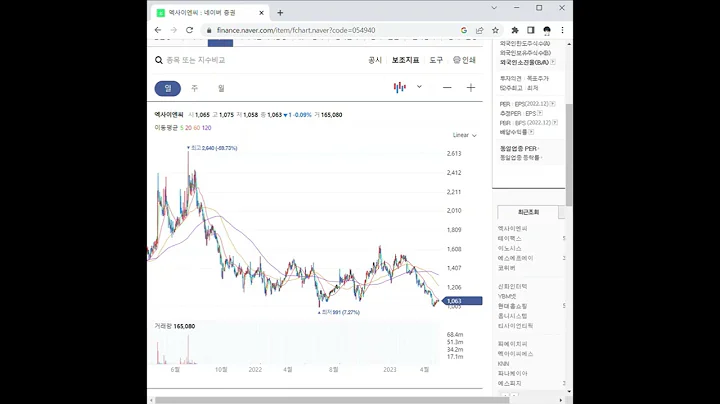
Task: Click the chart search magnifier icon
Action: [x=158, y=60]
